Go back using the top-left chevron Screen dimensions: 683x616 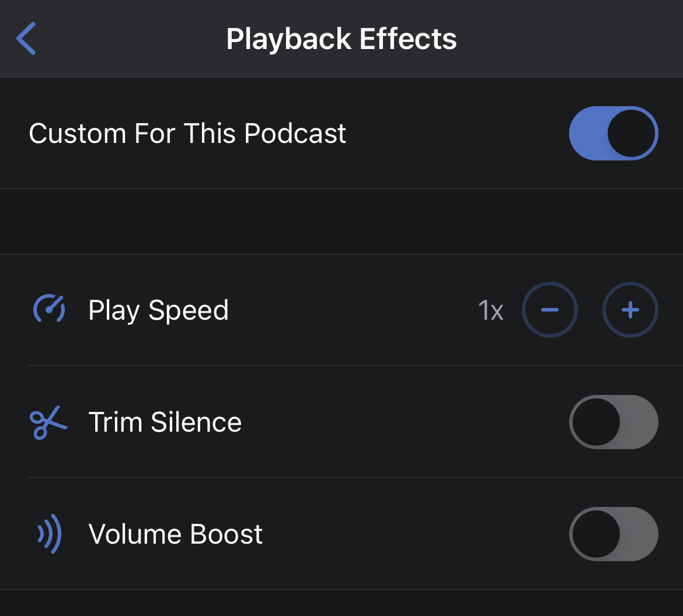[27, 38]
